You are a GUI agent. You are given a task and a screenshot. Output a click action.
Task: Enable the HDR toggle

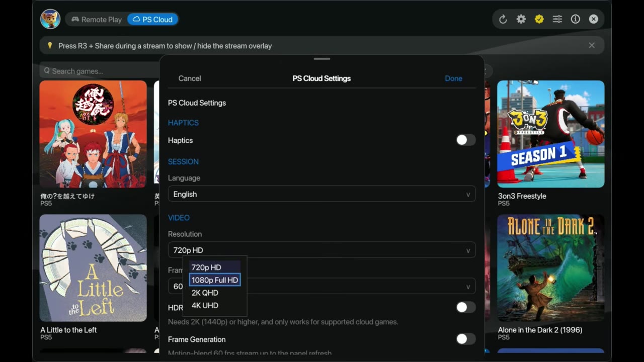[465, 307]
